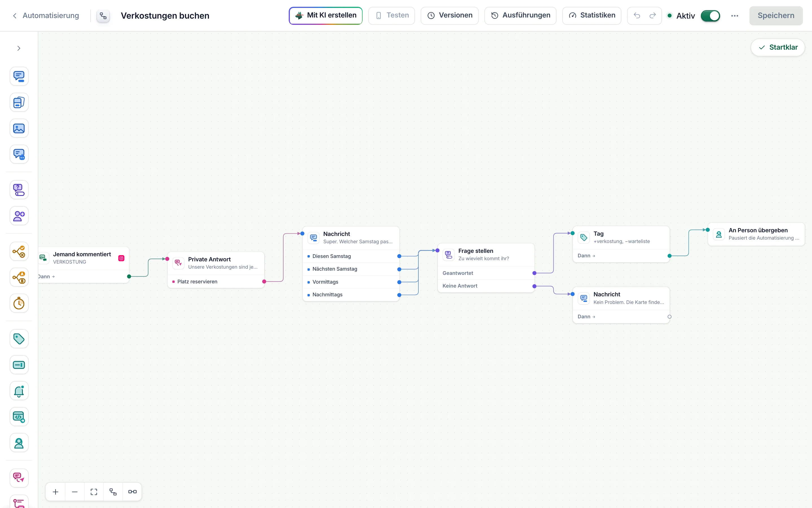Click the flow title Verkostungen buchen
Viewport: 812px width, 508px height.
tap(165, 16)
